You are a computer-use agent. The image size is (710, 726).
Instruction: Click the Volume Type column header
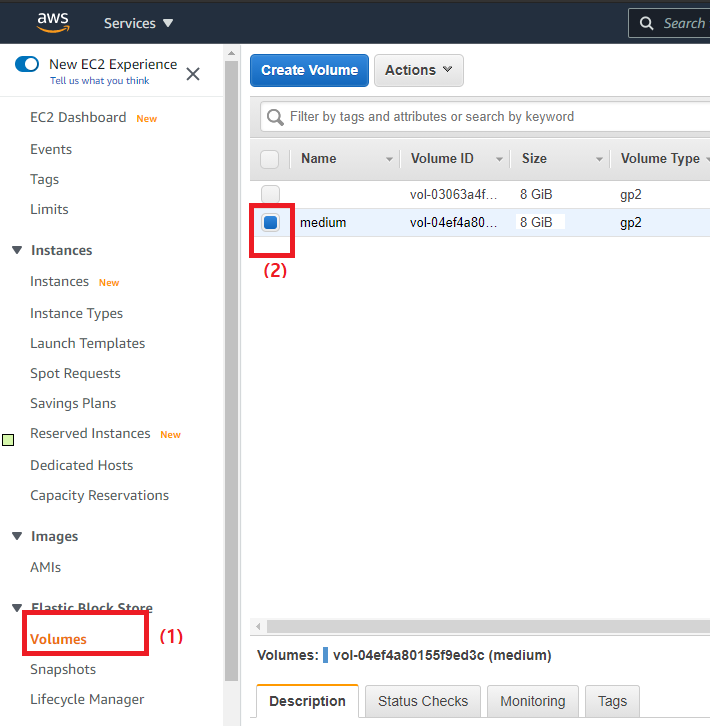(x=660, y=159)
